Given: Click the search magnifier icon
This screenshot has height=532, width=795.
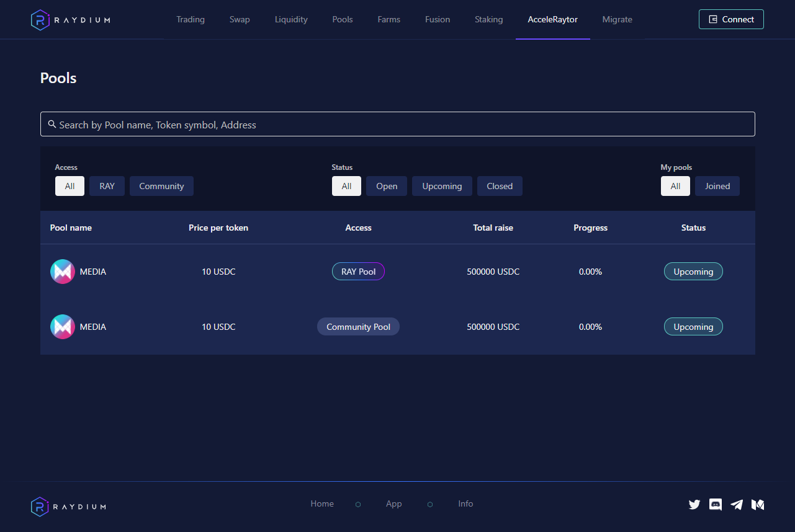Looking at the screenshot, I should click(x=52, y=124).
